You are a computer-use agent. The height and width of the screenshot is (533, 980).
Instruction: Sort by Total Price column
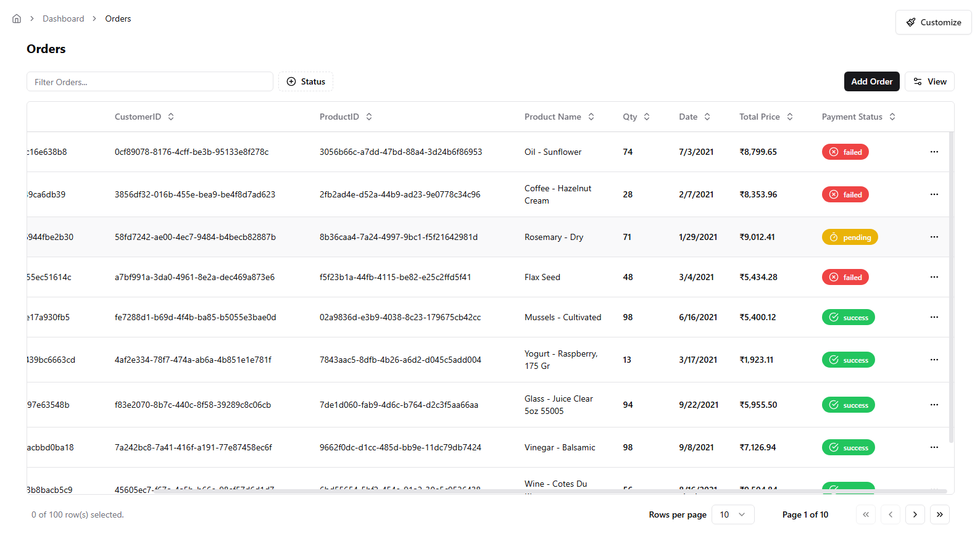766,117
